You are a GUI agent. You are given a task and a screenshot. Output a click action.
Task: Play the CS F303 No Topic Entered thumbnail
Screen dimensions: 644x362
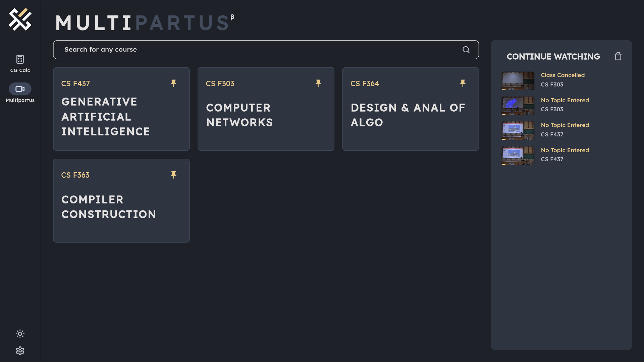click(518, 106)
